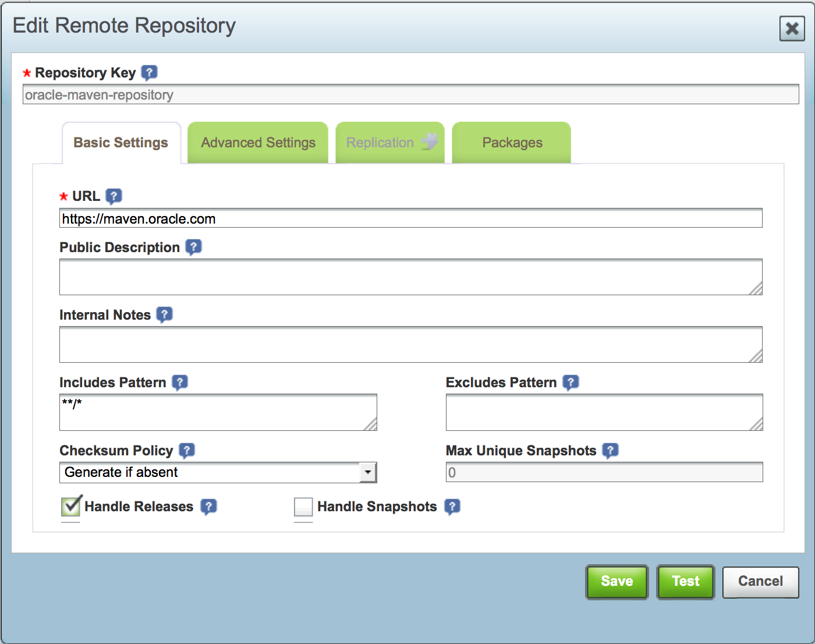Open help for the URL field
The image size is (815, 644).
coord(114,196)
